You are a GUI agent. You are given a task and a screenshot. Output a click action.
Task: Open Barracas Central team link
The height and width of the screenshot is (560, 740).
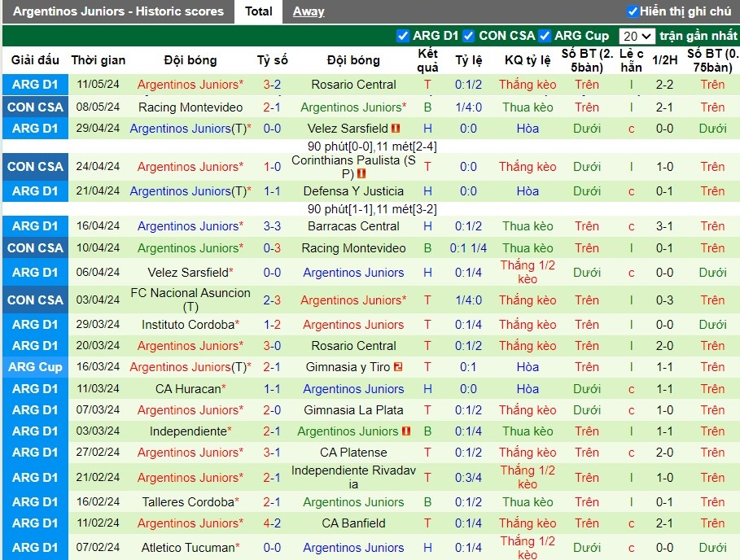click(353, 226)
